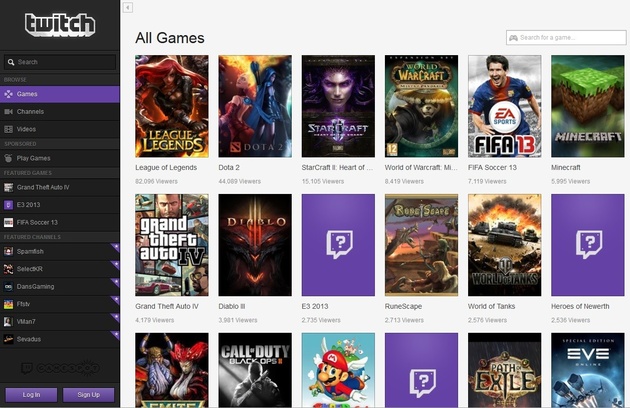Open the League of Legends cover thumbnail

pos(172,106)
